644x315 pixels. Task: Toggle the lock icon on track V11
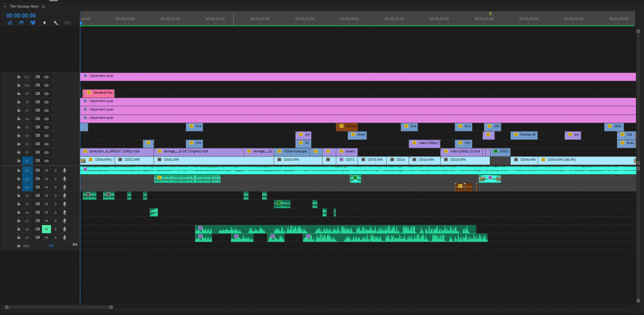click(19, 77)
